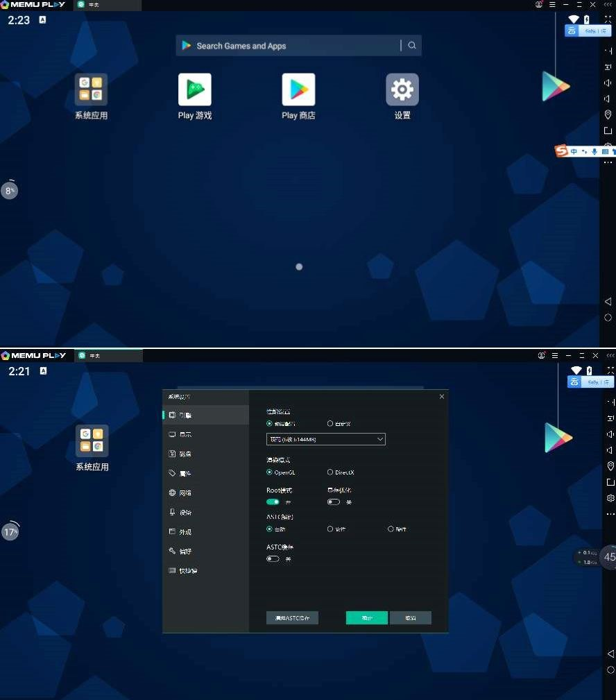Enable the ASTC cache toggle switch
This screenshot has width=616, height=700.
click(x=273, y=558)
